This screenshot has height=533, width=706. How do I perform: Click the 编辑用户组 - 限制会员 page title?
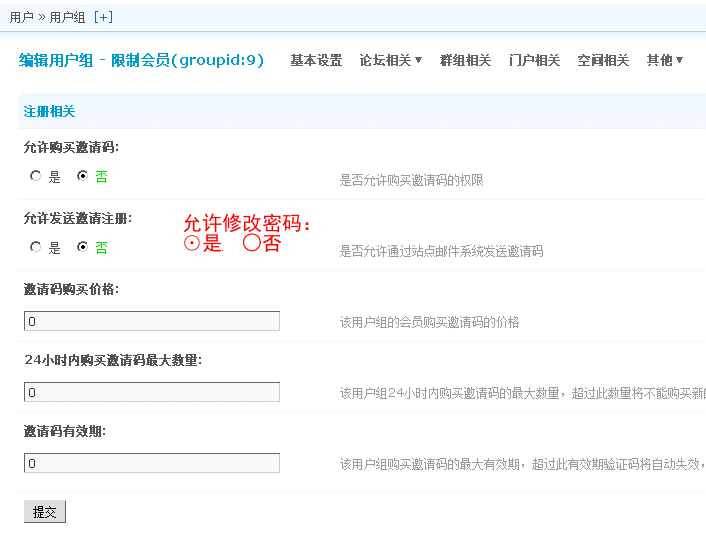[141, 60]
